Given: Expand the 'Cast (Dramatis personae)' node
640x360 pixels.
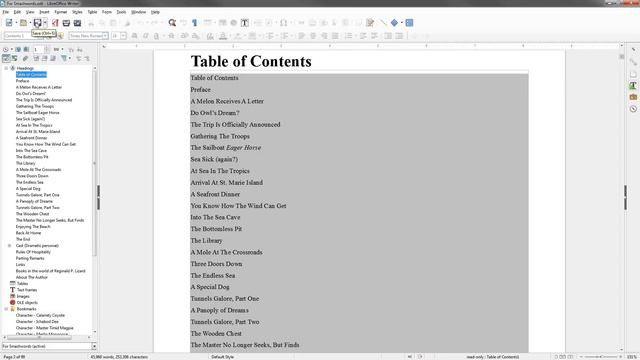Looking at the screenshot, I should pos(10,246).
